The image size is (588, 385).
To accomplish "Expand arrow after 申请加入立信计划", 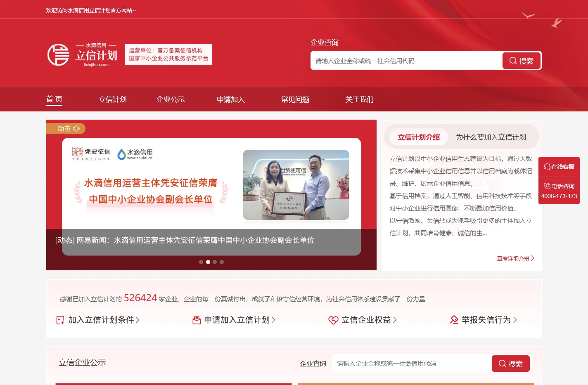I will point(273,320).
